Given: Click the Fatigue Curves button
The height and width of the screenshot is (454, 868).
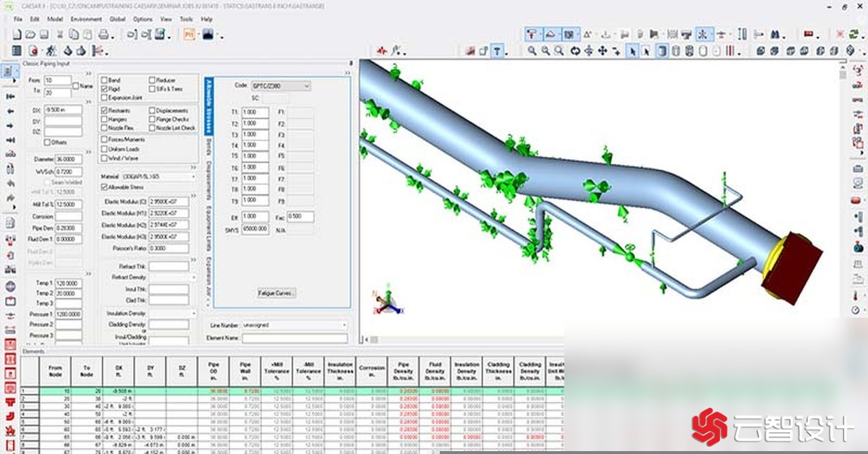Looking at the screenshot, I should [277, 293].
